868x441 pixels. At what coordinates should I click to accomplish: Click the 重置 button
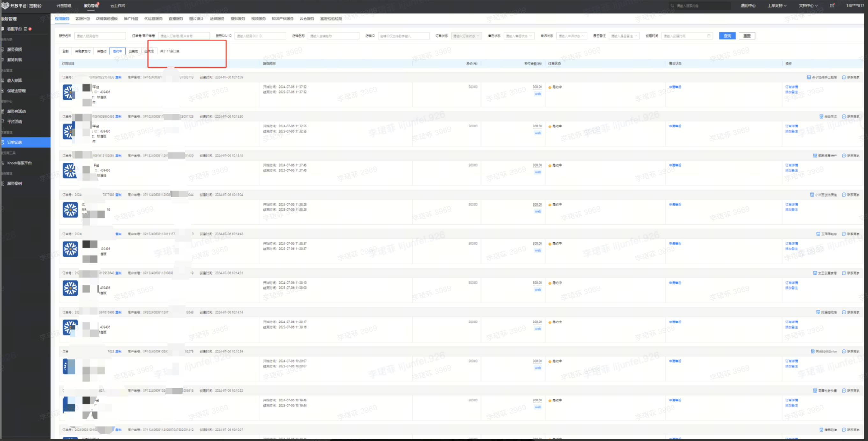pyautogui.click(x=747, y=36)
